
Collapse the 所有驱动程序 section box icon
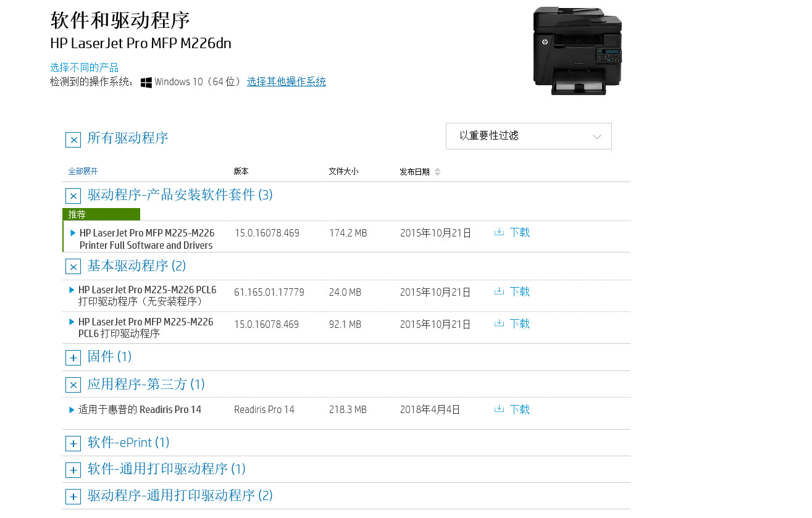click(x=73, y=140)
